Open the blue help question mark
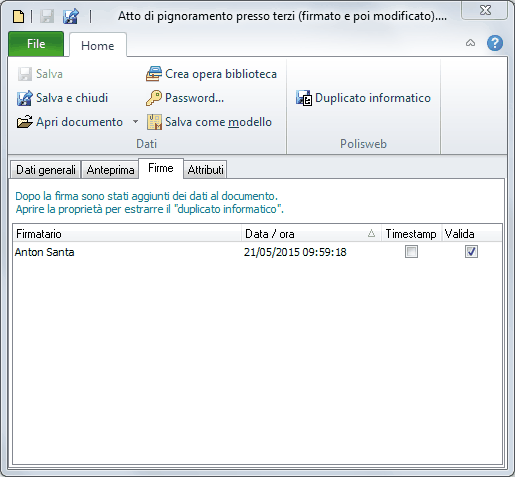The width and height of the screenshot is (515, 477). click(495, 43)
